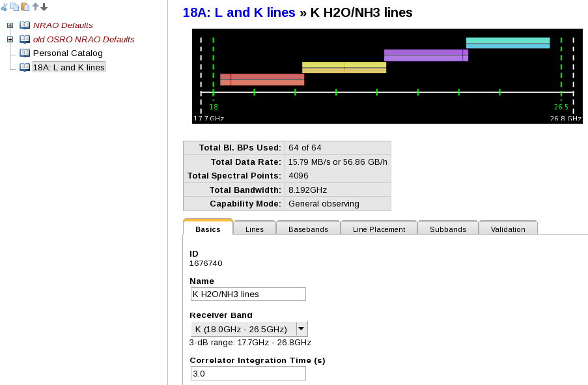Select '18A: L and K lines' in tree
The height and width of the screenshot is (385, 588).
(x=68, y=67)
